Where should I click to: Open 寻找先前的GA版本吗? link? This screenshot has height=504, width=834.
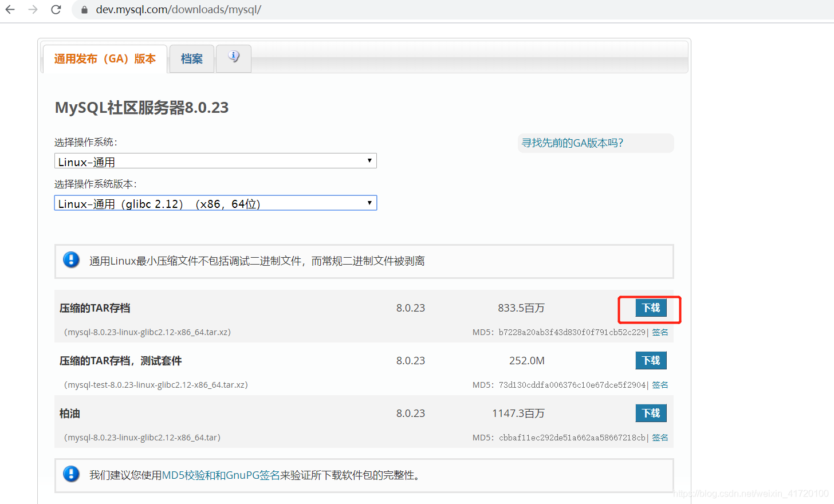pos(572,143)
